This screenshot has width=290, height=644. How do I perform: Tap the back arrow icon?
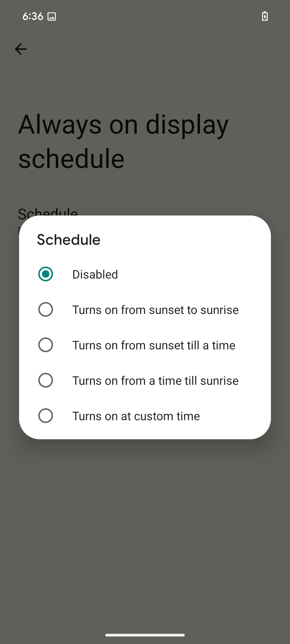click(x=21, y=49)
